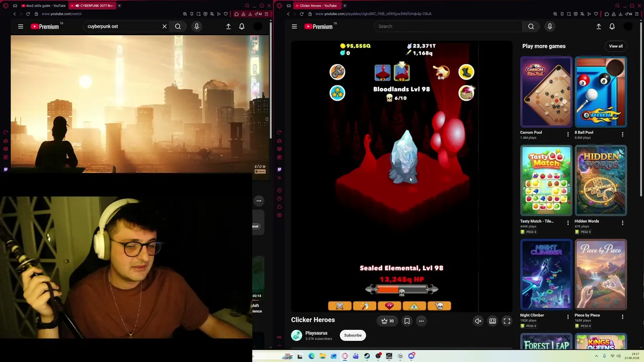Click the search magnifier button in the Cyberpunk window

(x=178, y=26)
